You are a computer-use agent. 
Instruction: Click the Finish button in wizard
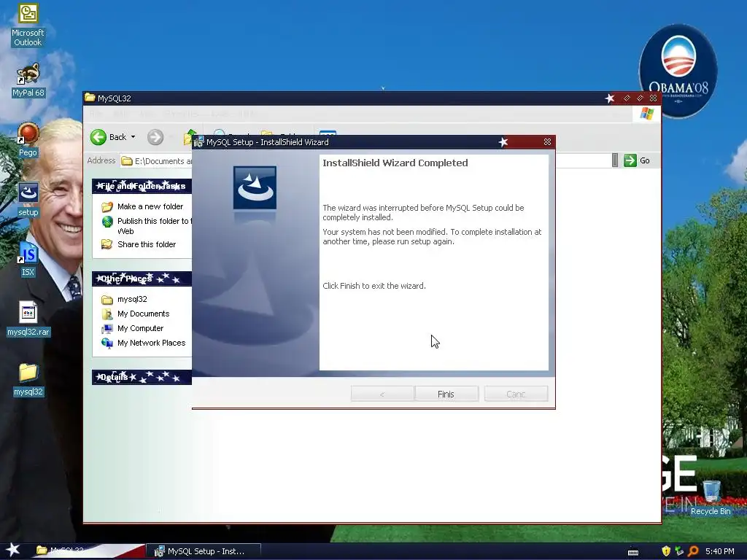tap(446, 394)
